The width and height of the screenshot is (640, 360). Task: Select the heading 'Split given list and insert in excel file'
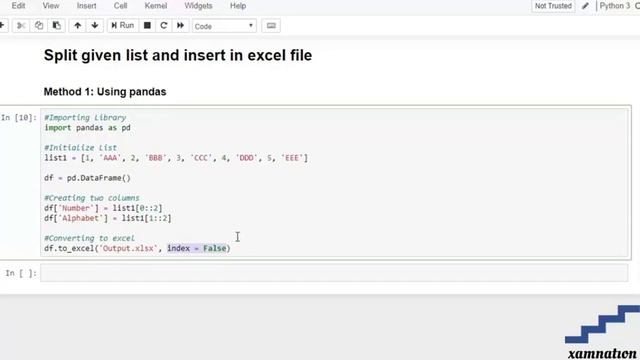tap(178, 55)
